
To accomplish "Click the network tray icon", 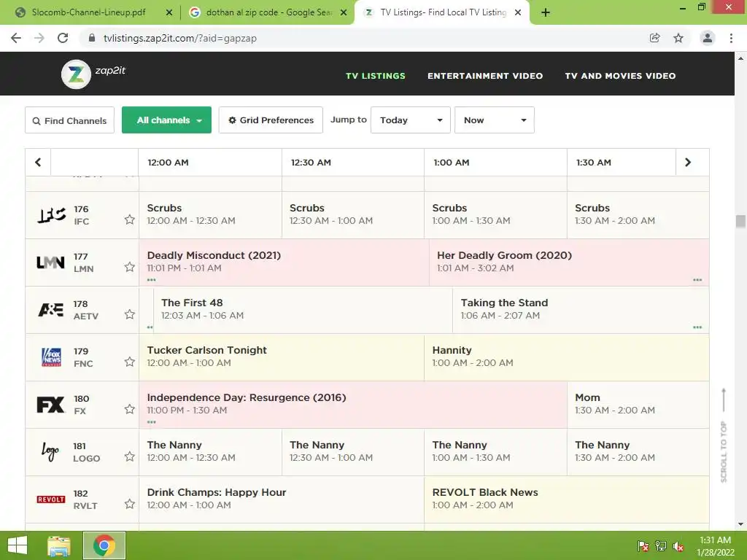I will click(661, 546).
